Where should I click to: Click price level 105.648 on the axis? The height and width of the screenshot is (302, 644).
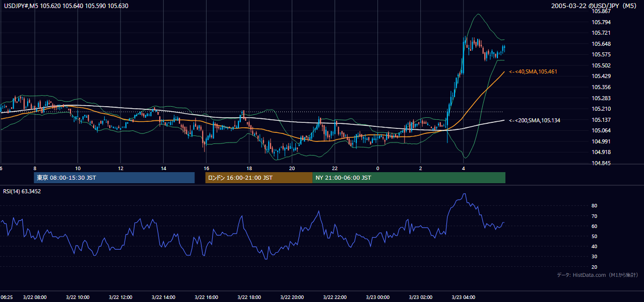tap(600, 44)
